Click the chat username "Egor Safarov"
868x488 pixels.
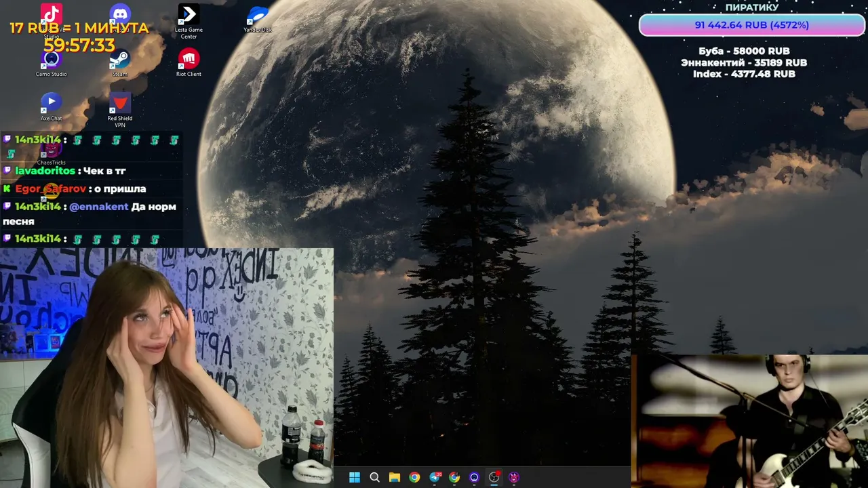pos(51,188)
